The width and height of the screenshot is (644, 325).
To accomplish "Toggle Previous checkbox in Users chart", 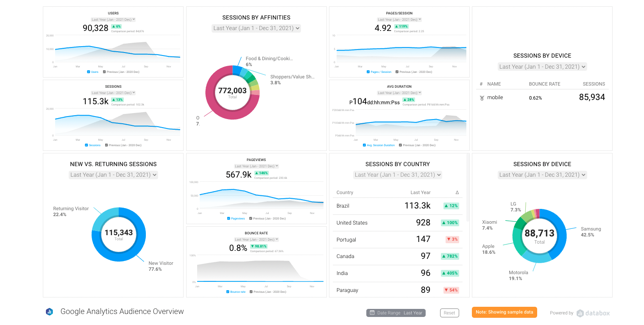I will pos(105,72).
